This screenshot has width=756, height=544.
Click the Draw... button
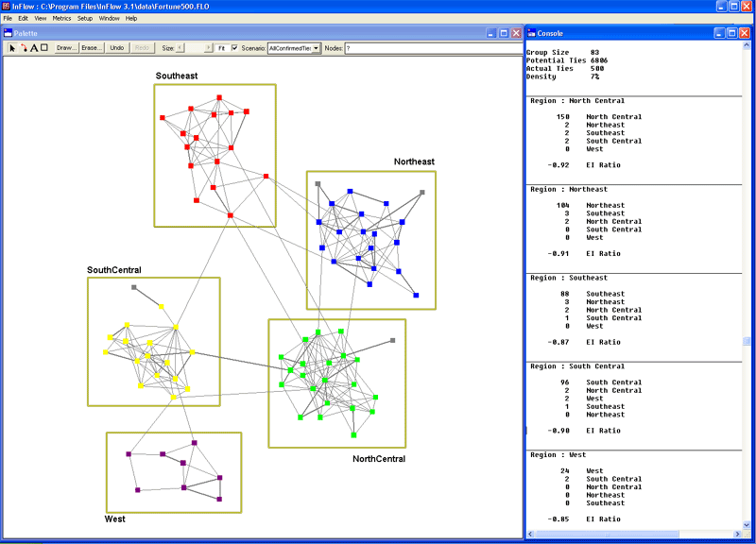click(66, 48)
